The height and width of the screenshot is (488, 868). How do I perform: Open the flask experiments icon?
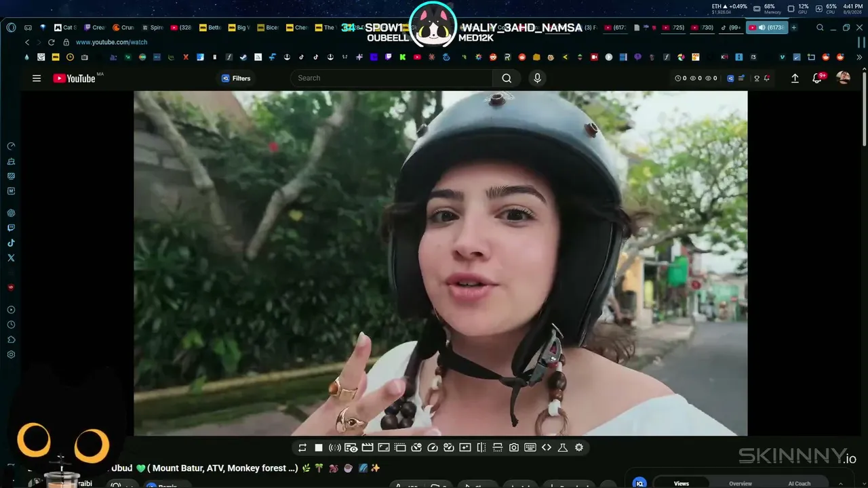pyautogui.click(x=563, y=447)
